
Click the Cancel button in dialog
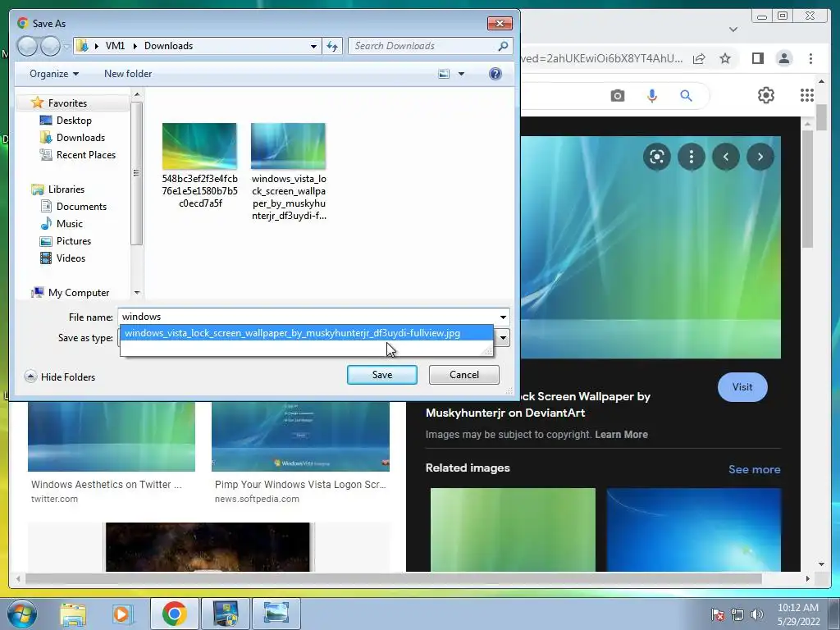click(x=464, y=374)
